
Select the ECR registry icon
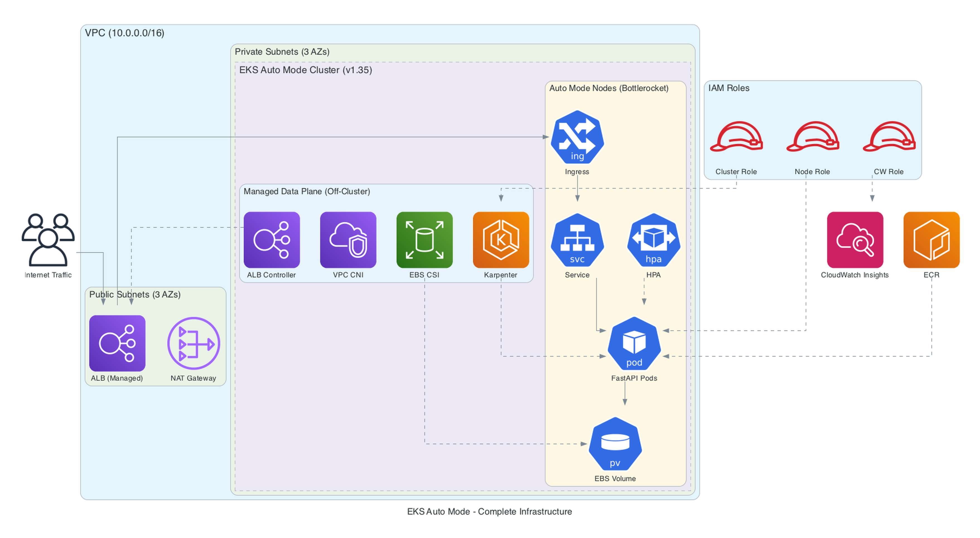931,240
